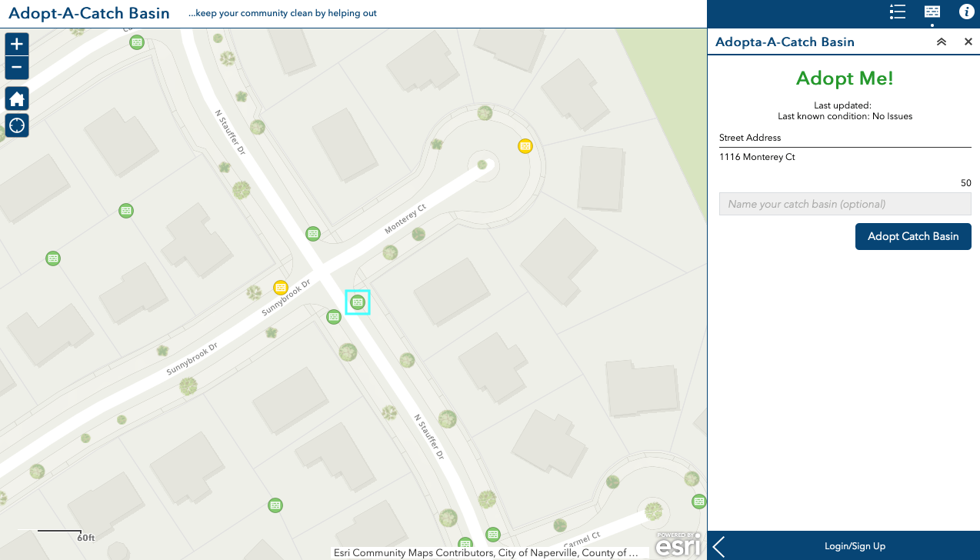Find my location on the map
980x560 pixels.
point(17,125)
